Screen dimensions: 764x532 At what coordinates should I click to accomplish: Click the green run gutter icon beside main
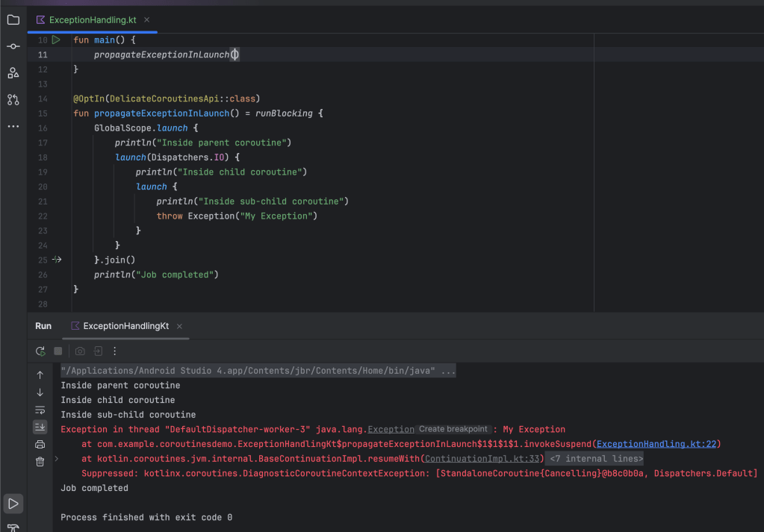(56, 40)
